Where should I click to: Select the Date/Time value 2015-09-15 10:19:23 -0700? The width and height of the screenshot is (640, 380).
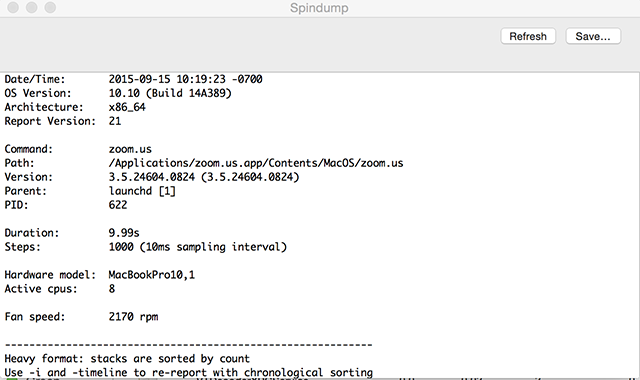185,79
